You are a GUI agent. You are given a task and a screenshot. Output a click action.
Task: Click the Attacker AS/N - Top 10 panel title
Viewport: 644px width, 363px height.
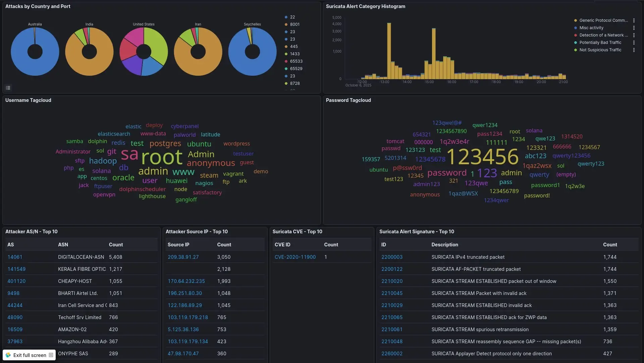click(32, 231)
